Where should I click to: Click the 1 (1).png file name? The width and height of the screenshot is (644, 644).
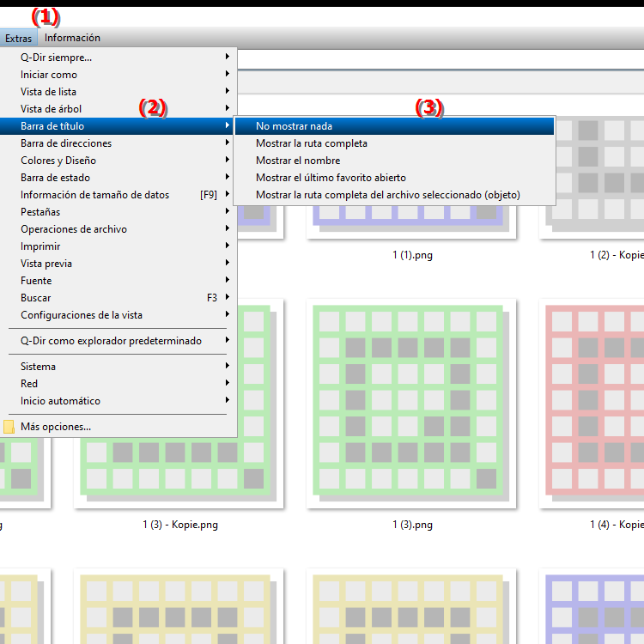click(x=412, y=255)
